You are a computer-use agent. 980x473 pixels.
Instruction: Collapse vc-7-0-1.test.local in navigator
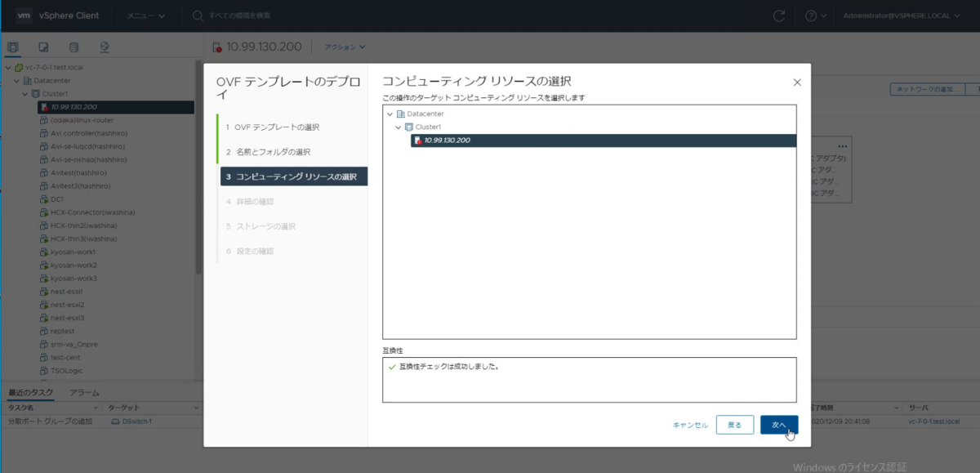click(8, 68)
